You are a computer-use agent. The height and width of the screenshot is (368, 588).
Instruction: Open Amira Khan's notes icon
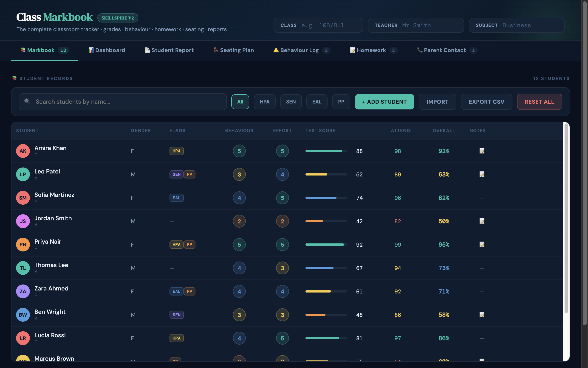coord(482,151)
